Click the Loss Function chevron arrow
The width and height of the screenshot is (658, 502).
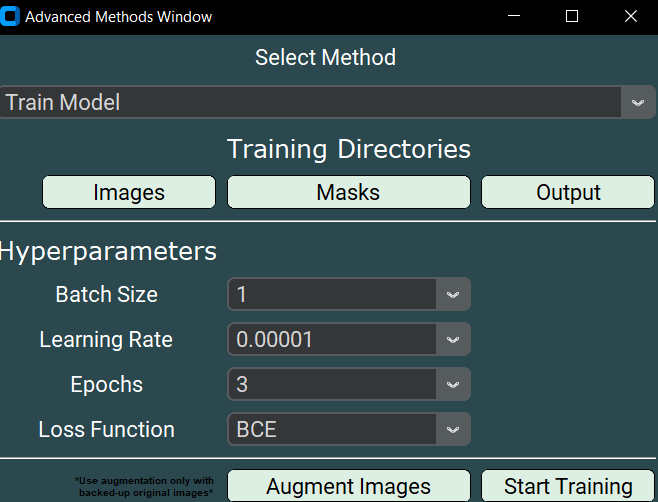click(x=453, y=430)
